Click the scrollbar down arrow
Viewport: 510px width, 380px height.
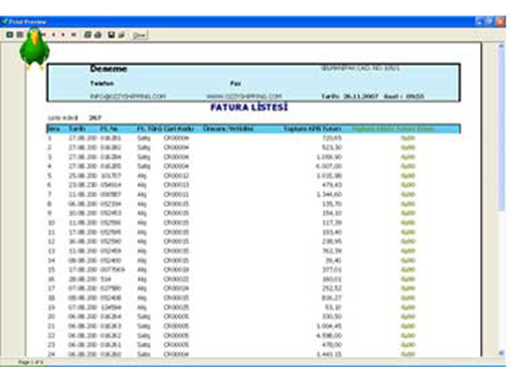pos(501,353)
